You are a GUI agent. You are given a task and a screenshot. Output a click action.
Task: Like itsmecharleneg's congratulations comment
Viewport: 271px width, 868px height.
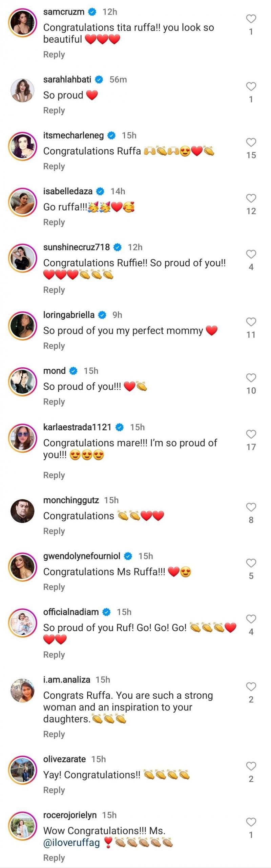pyautogui.click(x=251, y=143)
